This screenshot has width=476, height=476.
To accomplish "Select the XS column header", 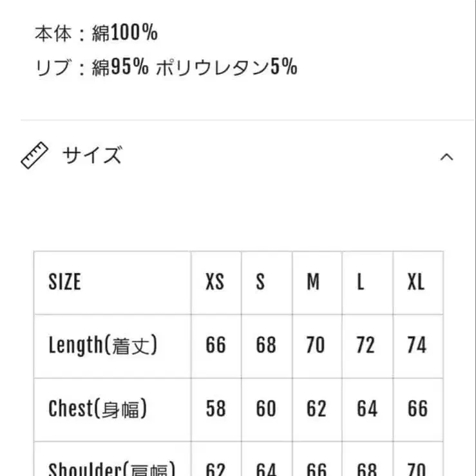I will click(x=215, y=282).
